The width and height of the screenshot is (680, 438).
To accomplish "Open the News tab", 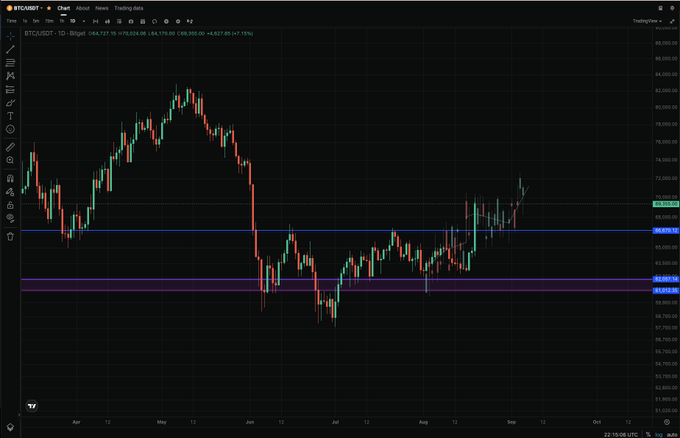I will pyautogui.click(x=101, y=8).
